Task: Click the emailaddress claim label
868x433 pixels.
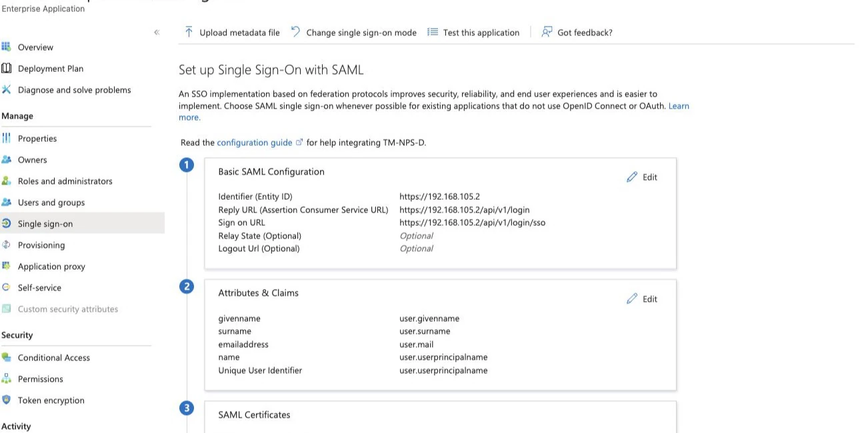Action: pyautogui.click(x=243, y=344)
